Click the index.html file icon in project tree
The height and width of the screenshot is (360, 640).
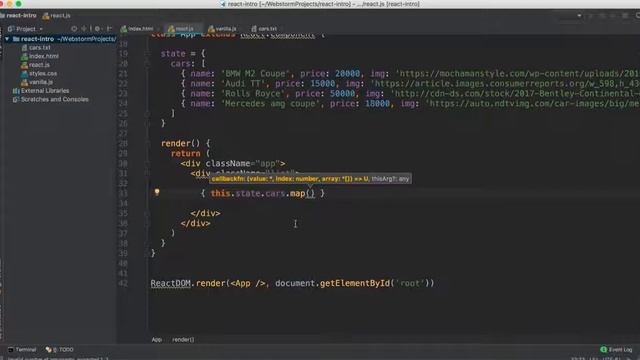[x=24, y=56]
